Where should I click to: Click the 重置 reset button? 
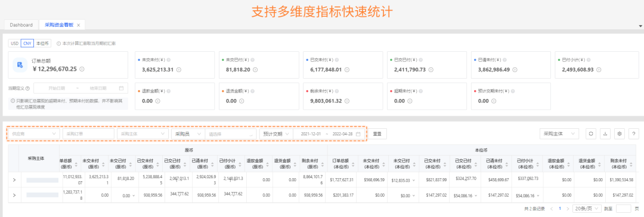(x=377, y=134)
